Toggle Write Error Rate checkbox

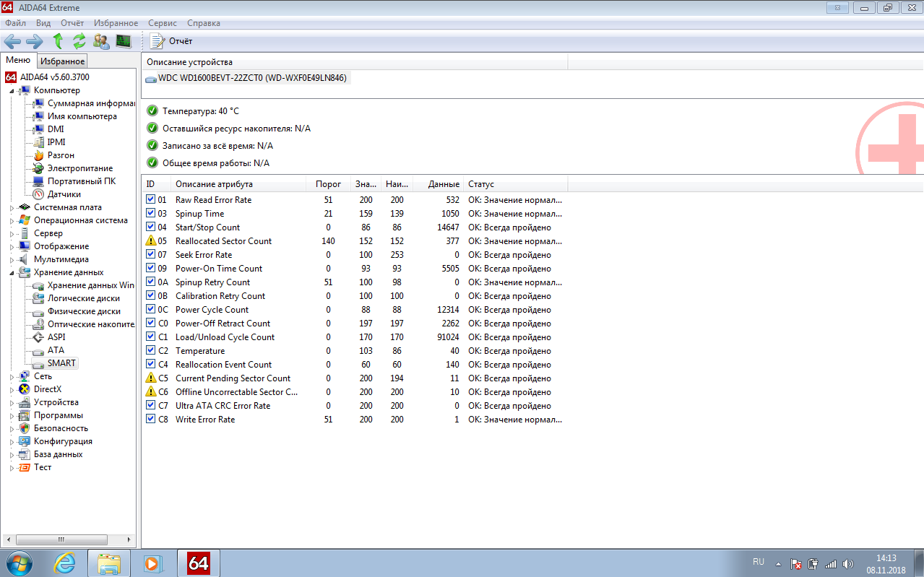tap(151, 419)
